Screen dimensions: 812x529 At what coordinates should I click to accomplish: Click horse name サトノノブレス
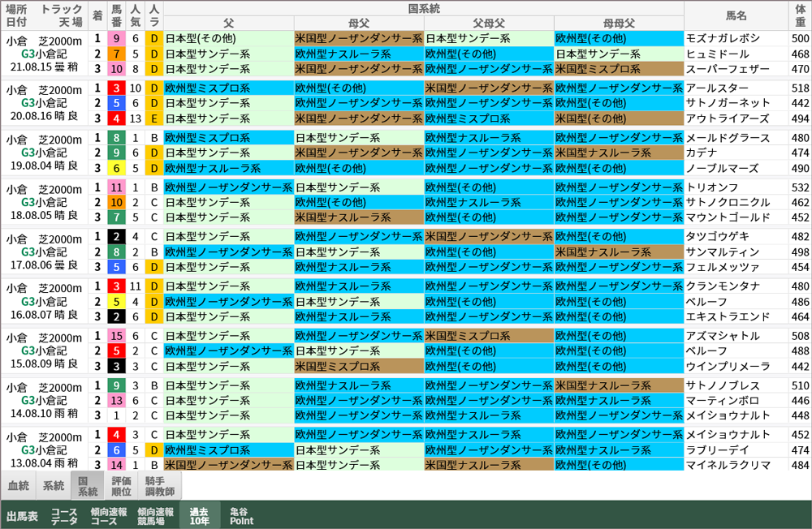723,385
